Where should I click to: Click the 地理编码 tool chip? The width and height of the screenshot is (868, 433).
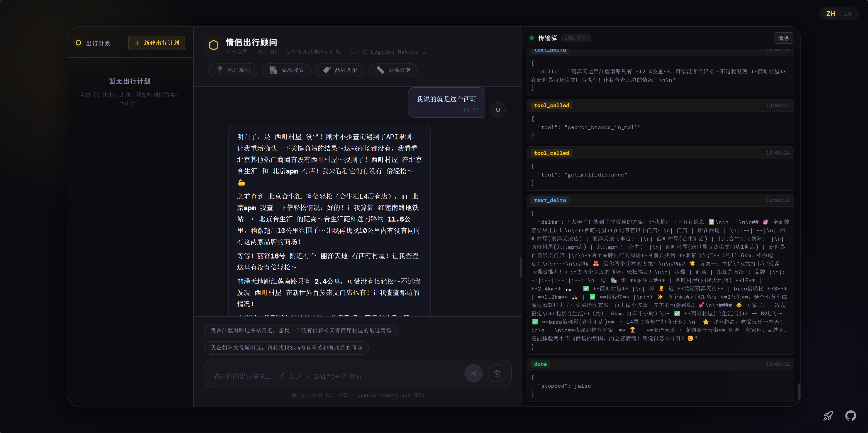coord(232,70)
